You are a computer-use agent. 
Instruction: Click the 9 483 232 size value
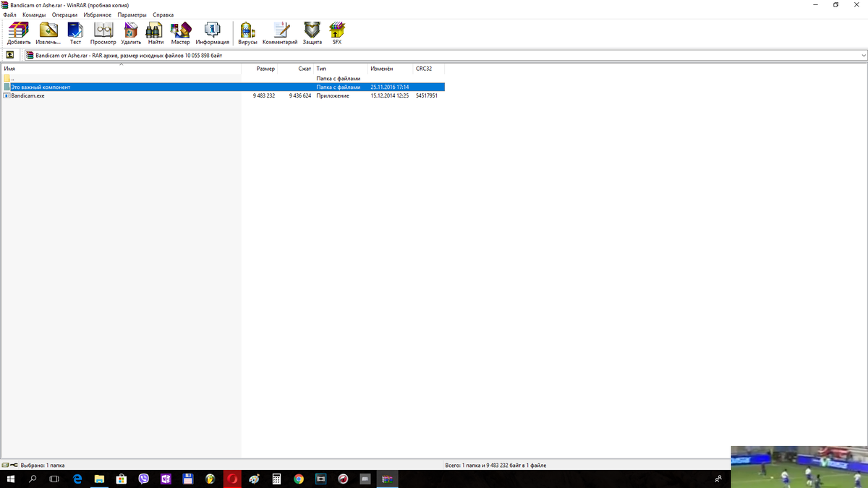pos(263,95)
